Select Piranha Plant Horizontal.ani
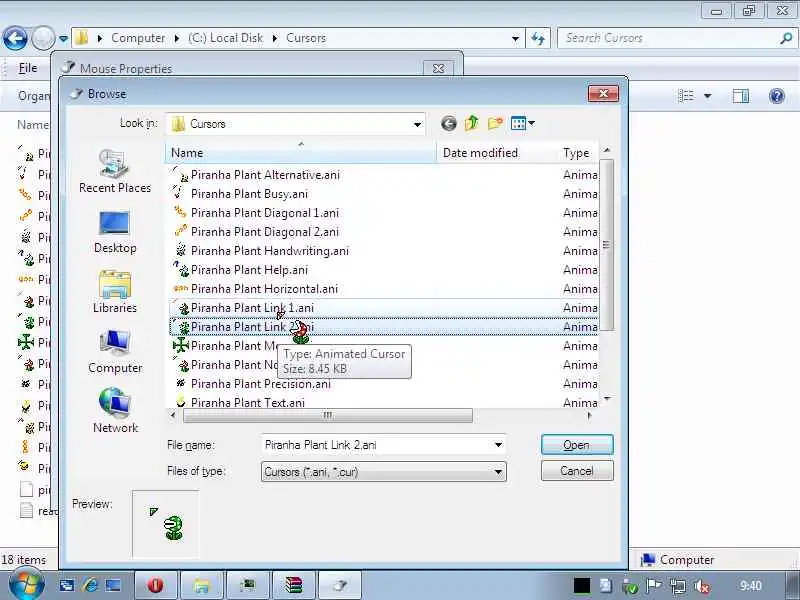 pyautogui.click(x=264, y=289)
